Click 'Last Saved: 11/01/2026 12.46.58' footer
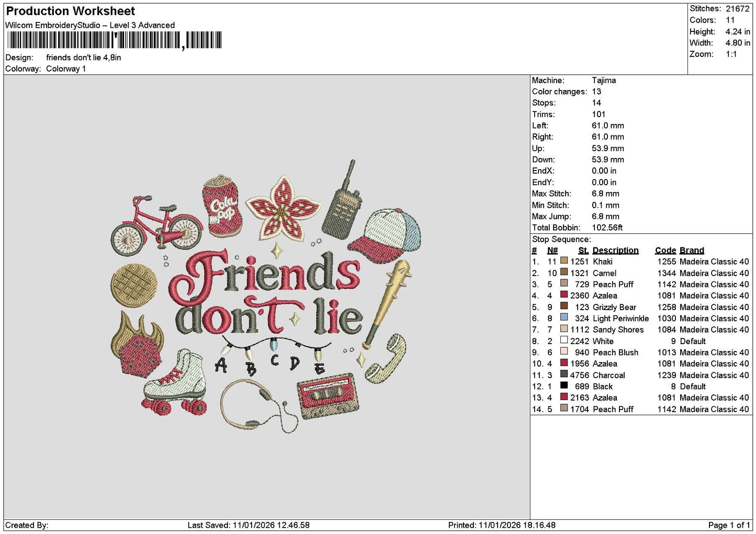This screenshot has height=534, width=756. [x=249, y=525]
